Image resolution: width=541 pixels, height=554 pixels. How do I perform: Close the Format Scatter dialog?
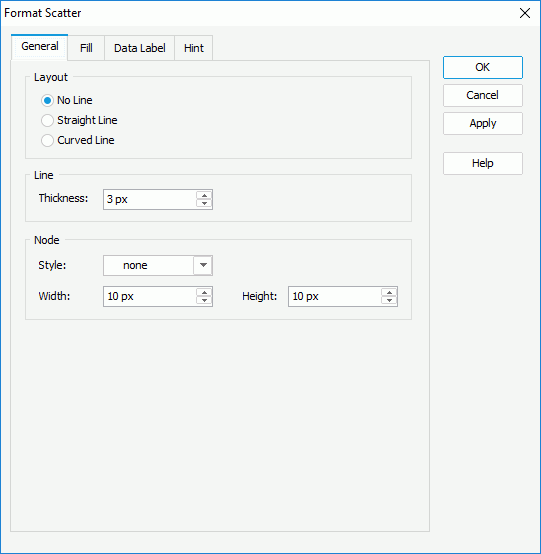525,13
